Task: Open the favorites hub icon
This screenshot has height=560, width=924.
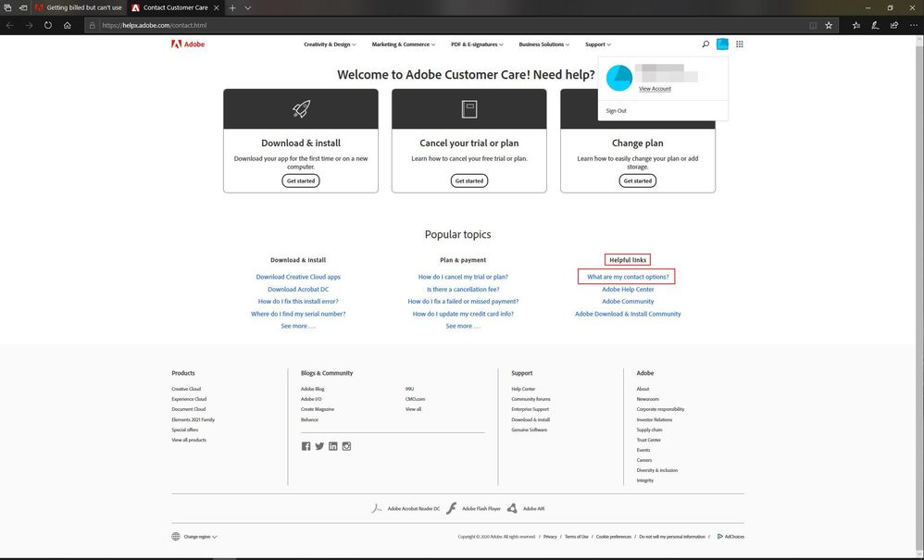Action: (855, 25)
